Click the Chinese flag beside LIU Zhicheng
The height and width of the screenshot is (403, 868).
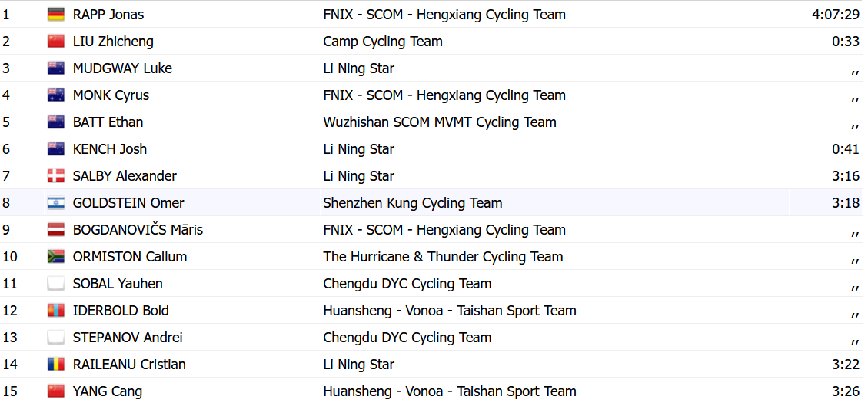[56, 42]
